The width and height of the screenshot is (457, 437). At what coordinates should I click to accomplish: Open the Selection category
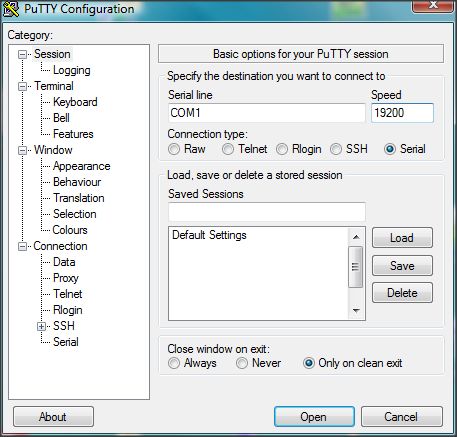pyautogui.click(x=75, y=214)
